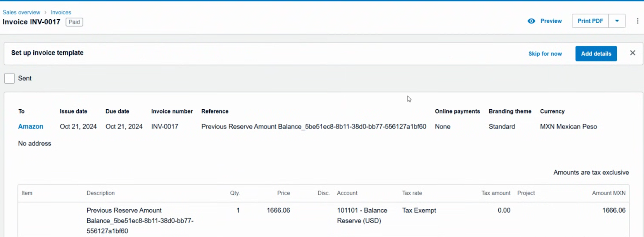The image size is (644, 237).
Task: Click the account cell 101101 - Balance Reserve
Action: click(362, 216)
